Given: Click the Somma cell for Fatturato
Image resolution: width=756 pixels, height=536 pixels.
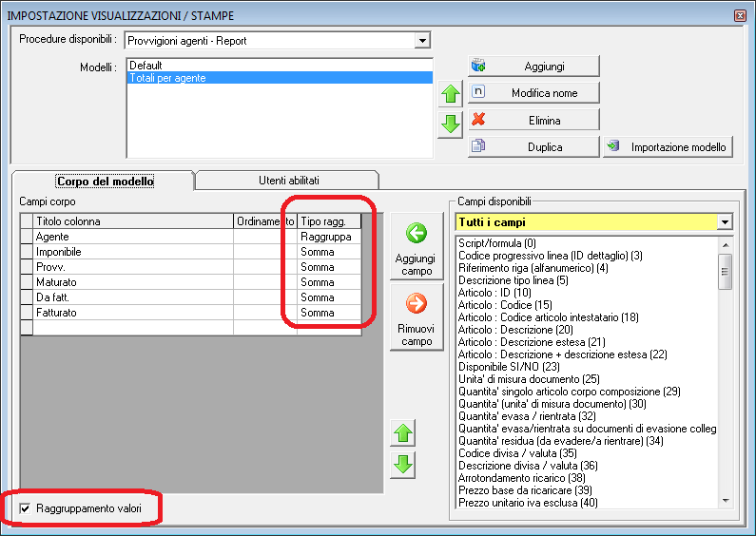Looking at the screenshot, I should pos(329,313).
